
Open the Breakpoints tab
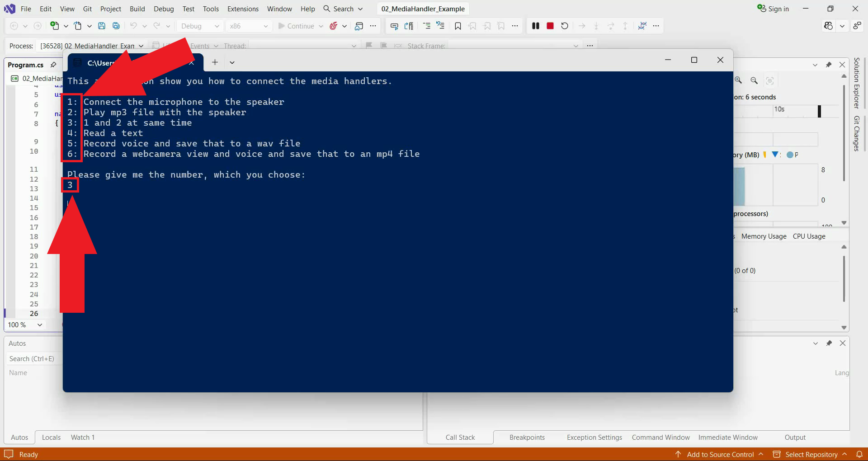tap(527, 437)
